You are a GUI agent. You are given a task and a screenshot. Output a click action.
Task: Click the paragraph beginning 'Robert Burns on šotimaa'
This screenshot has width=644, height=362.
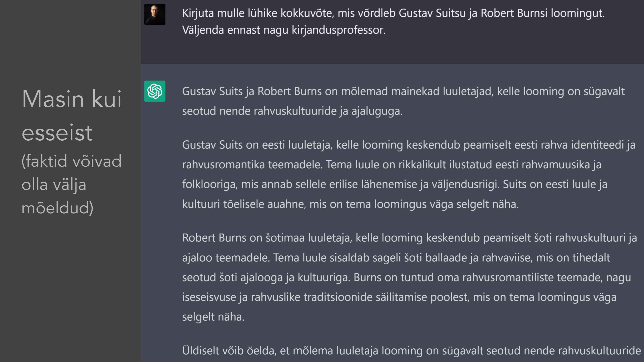tap(410, 277)
